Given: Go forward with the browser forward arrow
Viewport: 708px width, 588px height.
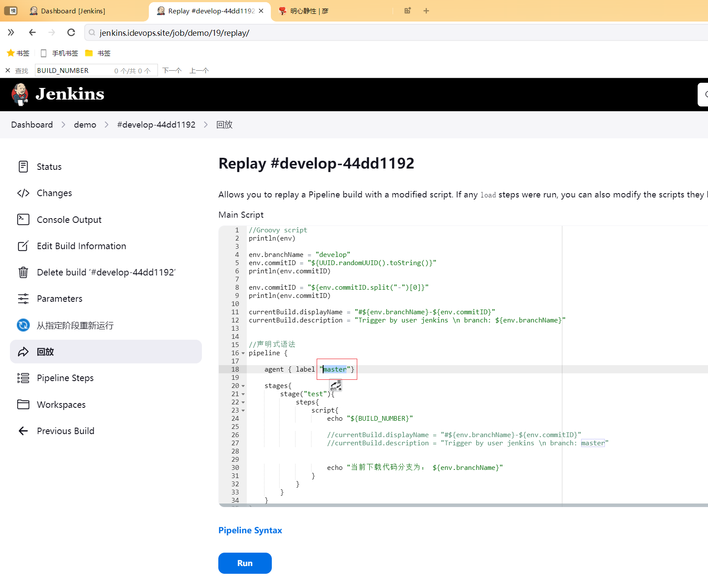Looking at the screenshot, I should click(x=52, y=32).
